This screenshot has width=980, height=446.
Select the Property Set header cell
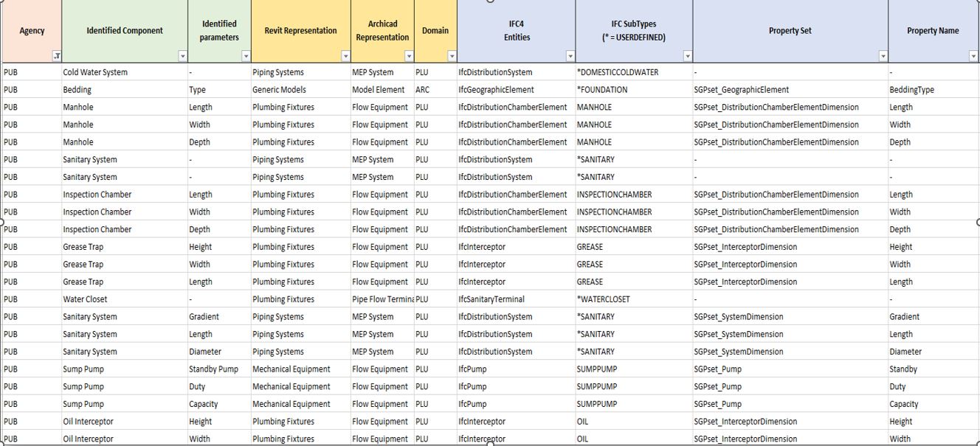tap(790, 30)
